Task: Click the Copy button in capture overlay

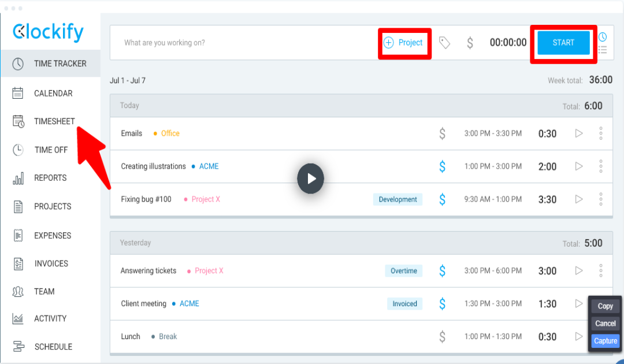Action: pyautogui.click(x=606, y=306)
